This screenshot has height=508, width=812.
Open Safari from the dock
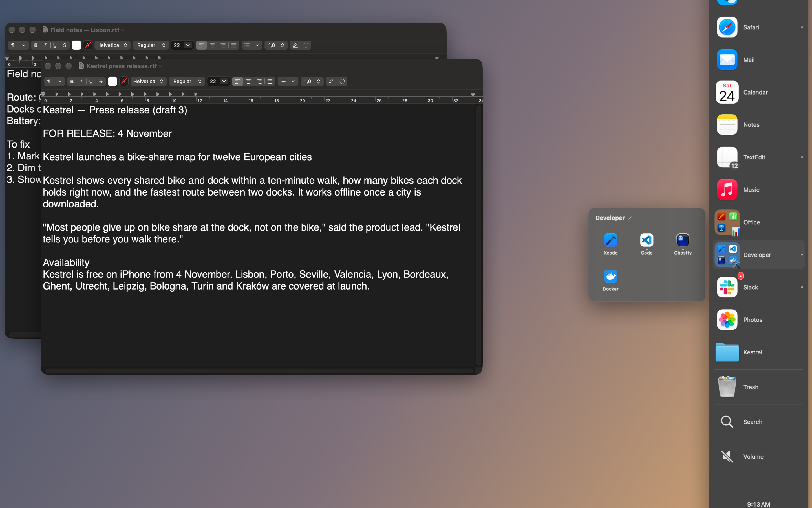coord(758,27)
